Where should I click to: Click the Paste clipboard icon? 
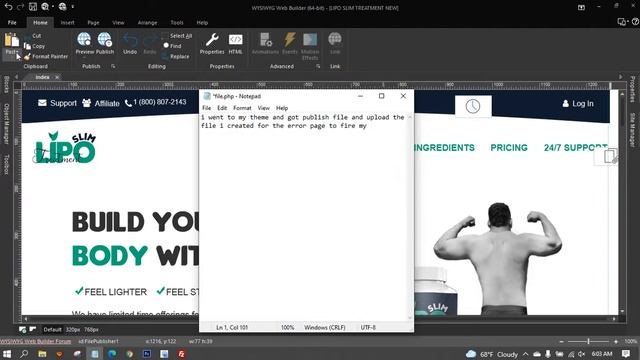[11, 40]
